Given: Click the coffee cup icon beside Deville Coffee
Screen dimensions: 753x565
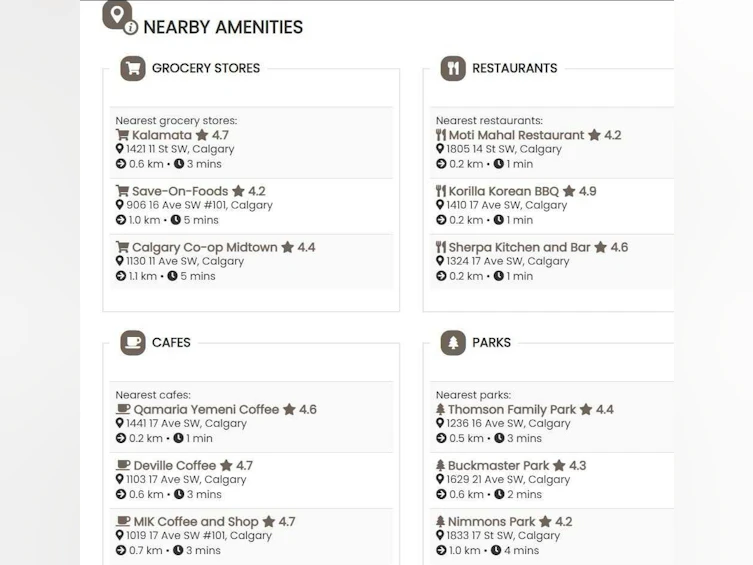Looking at the screenshot, I should (123, 465).
